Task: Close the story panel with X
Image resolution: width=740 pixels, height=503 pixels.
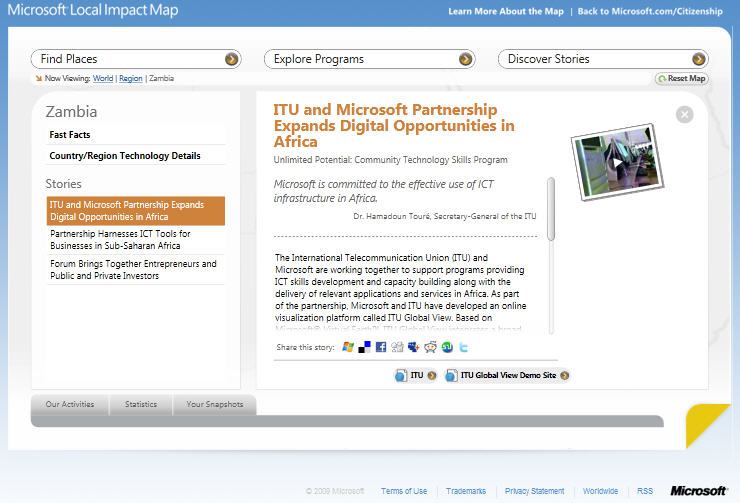Action: click(x=684, y=114)
